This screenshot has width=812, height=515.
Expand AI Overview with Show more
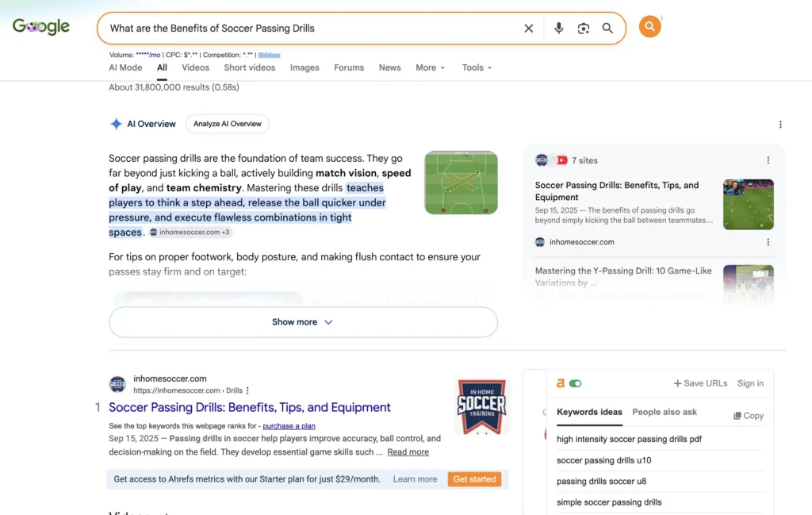pos(303,321)
